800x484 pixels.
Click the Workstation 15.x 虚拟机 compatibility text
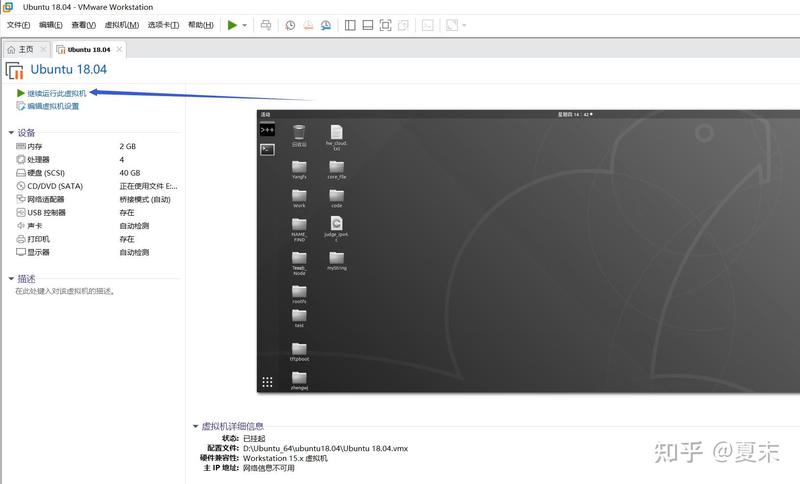pyautogui.click(x=285, y=458)
